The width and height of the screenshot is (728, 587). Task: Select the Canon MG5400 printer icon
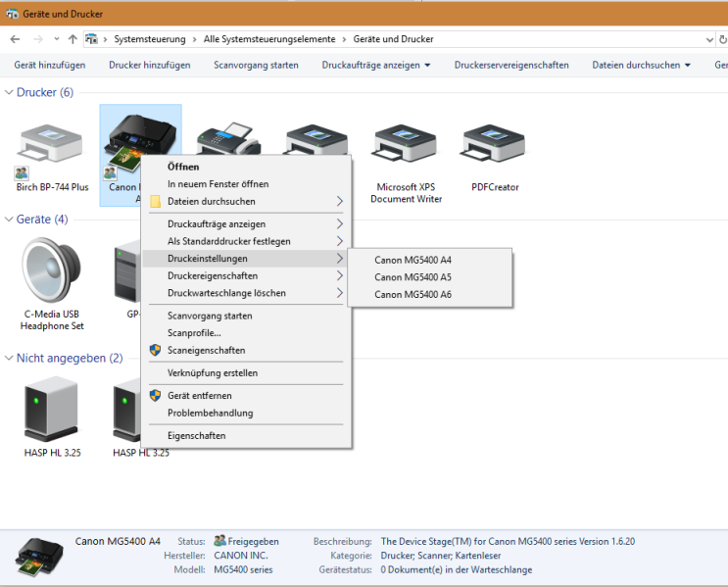pos(139,142)
